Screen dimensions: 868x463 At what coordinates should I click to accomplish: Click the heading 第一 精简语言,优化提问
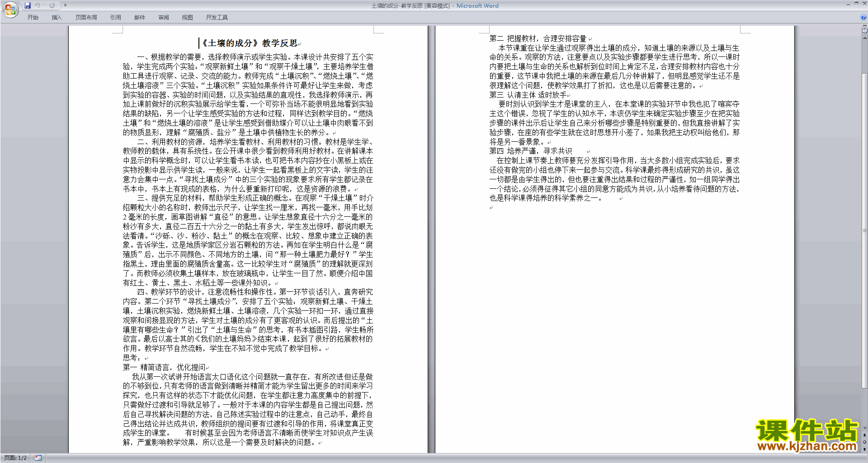(165, 367)
